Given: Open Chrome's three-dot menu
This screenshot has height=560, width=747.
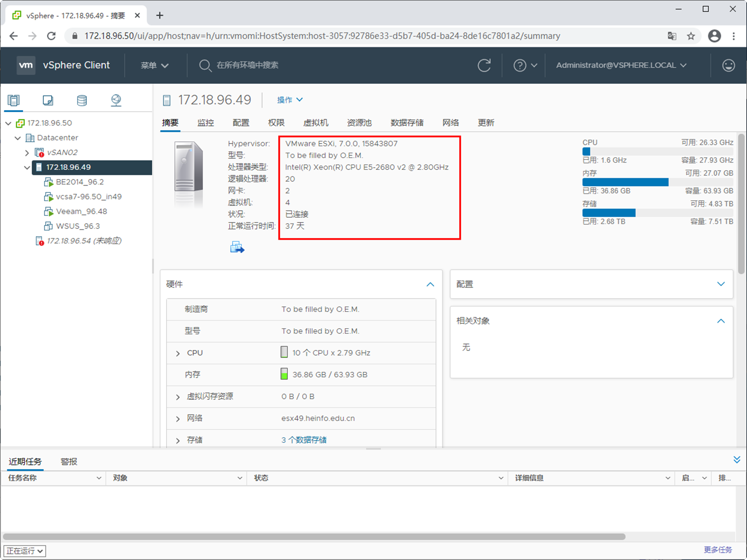Looking at the screenshot, I should coord(734,36).
